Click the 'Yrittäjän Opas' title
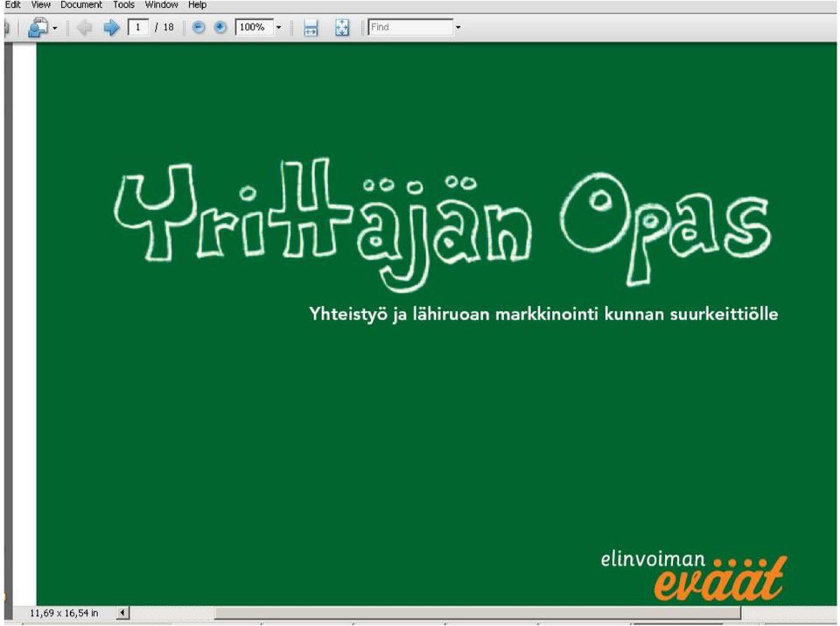840x626 pixels. point(443,225)
